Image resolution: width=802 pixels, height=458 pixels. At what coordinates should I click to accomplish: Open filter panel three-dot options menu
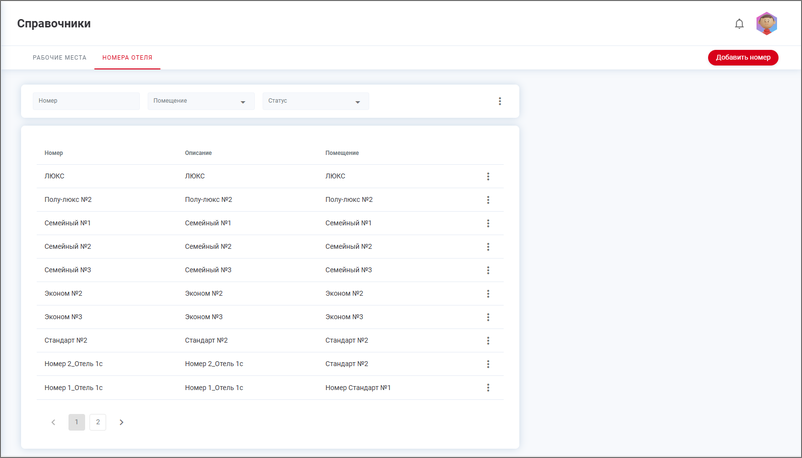500,101
